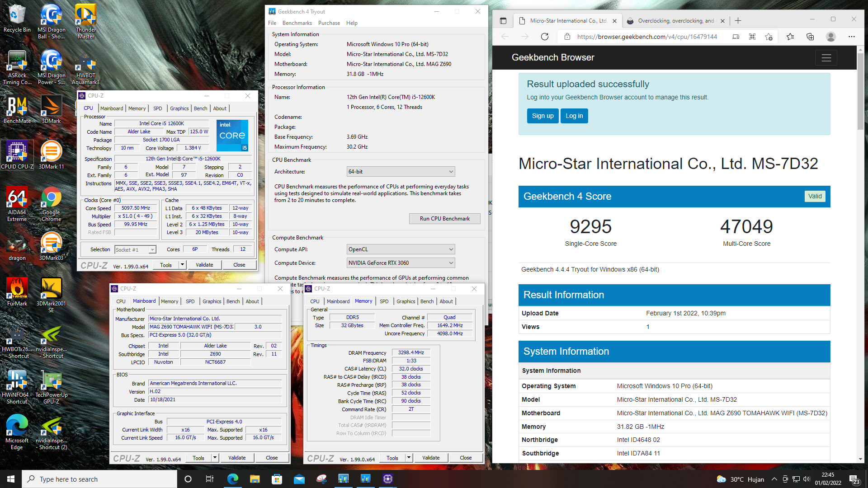Open MSI Dragon Ball shortcut icon
This screenshot has width=868, height=488.
point(51,22)
